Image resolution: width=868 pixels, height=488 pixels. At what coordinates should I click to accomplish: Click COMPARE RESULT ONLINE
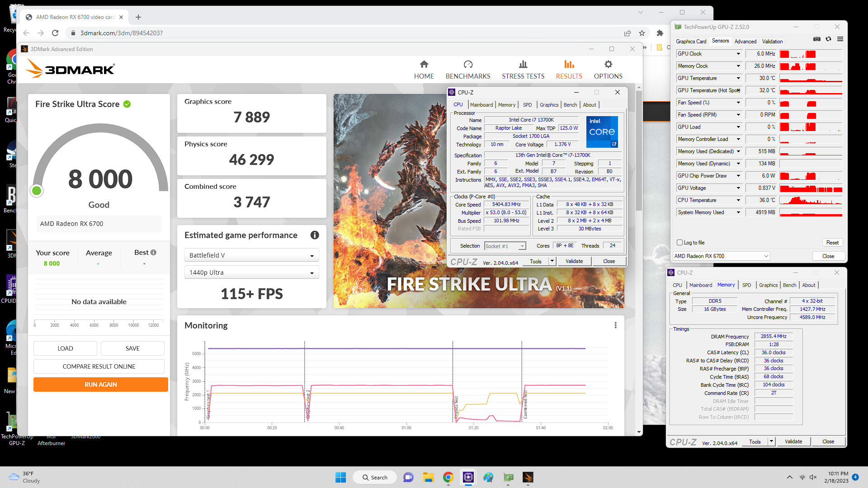(99, 366)
